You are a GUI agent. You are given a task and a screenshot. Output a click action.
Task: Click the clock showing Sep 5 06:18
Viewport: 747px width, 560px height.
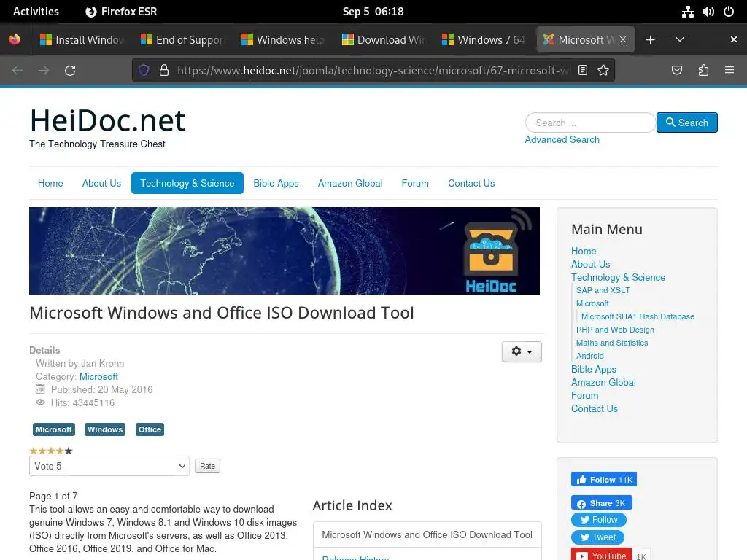pos(373,12)
